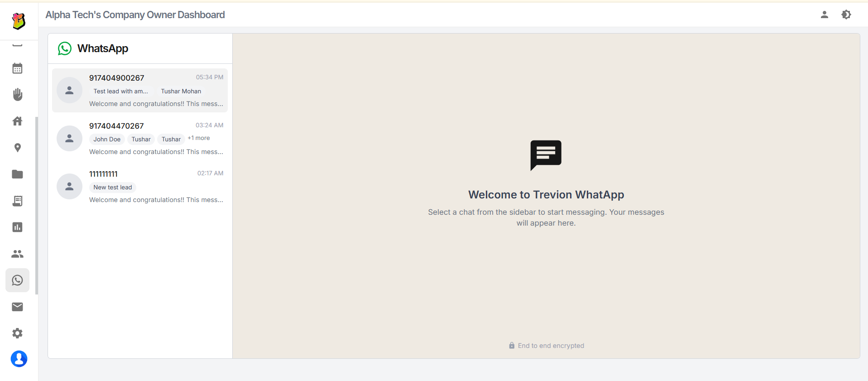Click message preview under 917404470267

click(156, 152)
